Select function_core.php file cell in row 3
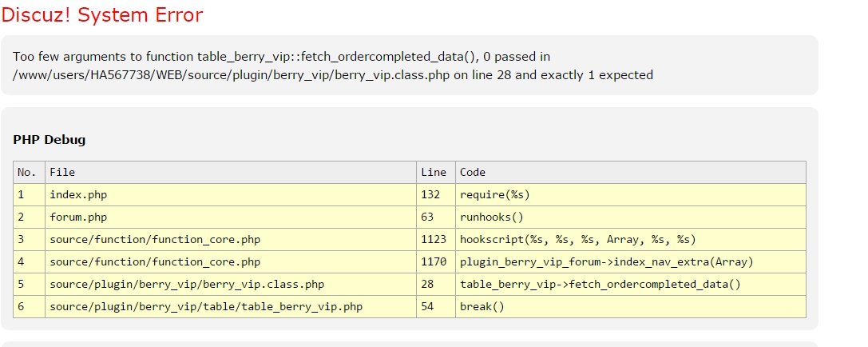Viewport: 868px width, 347px height. pos(231,240)
